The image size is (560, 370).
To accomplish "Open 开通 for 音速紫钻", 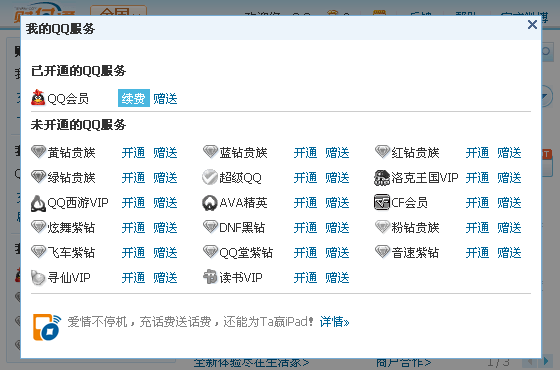I will [478, 253].
